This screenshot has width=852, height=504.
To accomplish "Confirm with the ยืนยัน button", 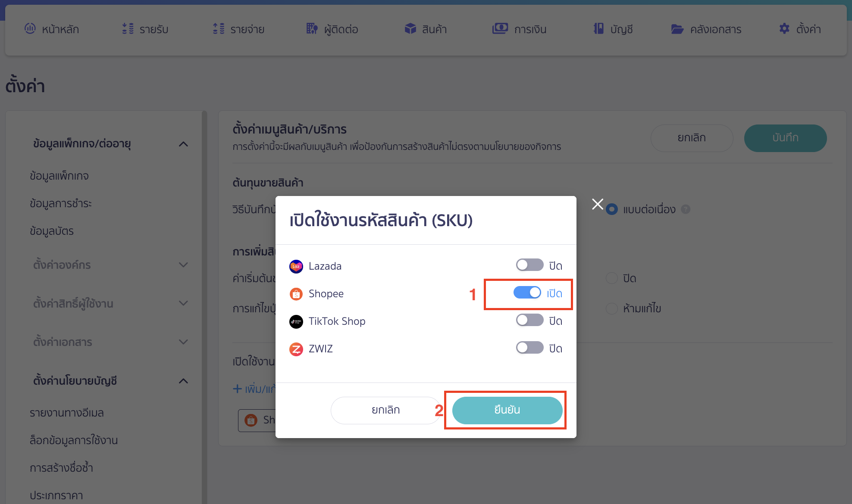I will (507, 410).
